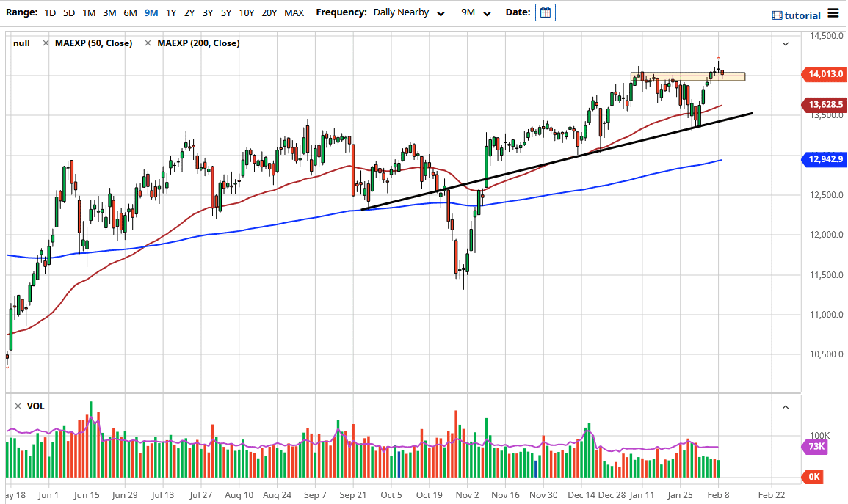
Task: Click the null study label
Action: tap(22, 43)
